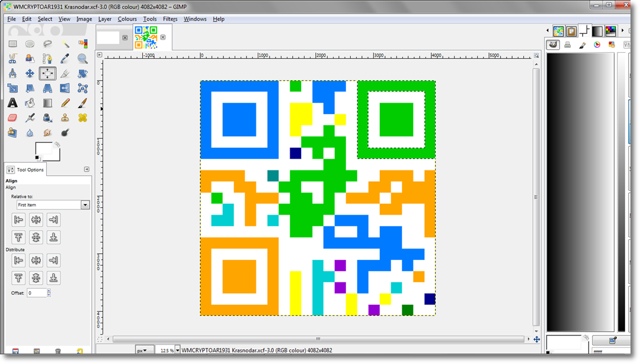640x364 pixels.
Task: Align right edge of target button
Action: point(53,220)
